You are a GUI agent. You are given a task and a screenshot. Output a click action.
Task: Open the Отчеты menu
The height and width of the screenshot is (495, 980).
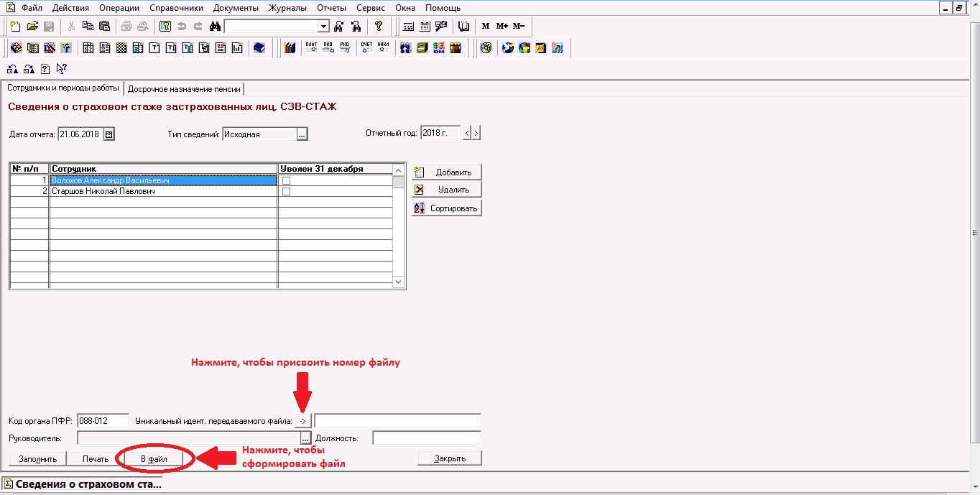click(x=331, y=8)
